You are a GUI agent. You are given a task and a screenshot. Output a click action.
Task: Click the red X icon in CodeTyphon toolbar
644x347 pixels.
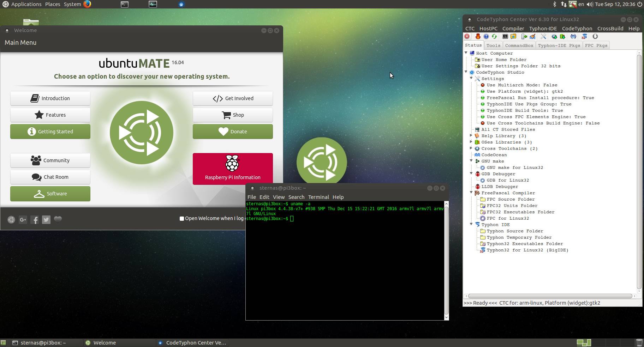click(467, 36)
